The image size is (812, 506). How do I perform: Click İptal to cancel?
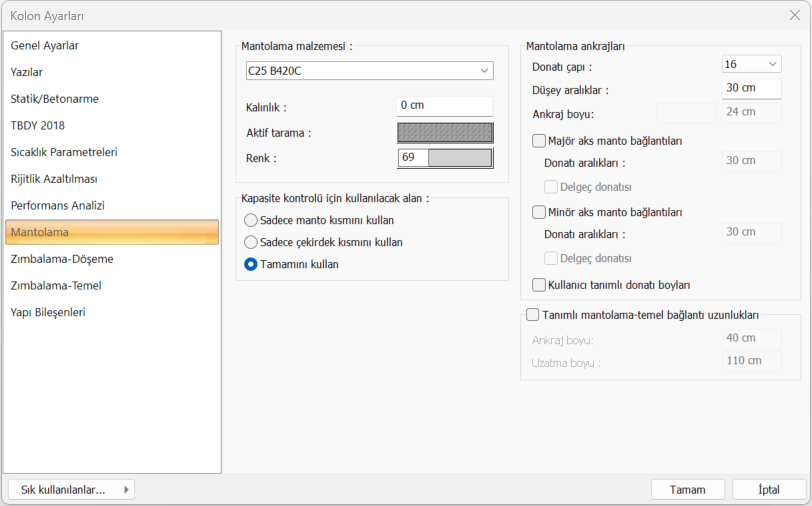(768, 490)
